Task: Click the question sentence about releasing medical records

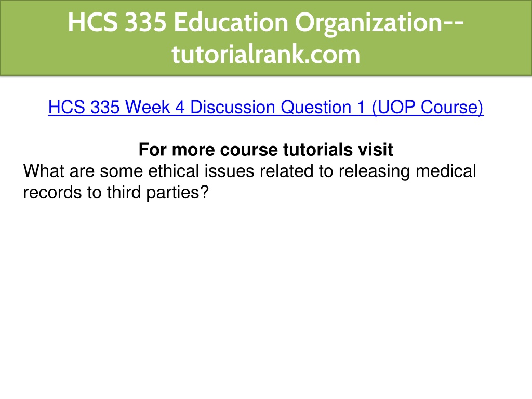Action: coord(250,181)
